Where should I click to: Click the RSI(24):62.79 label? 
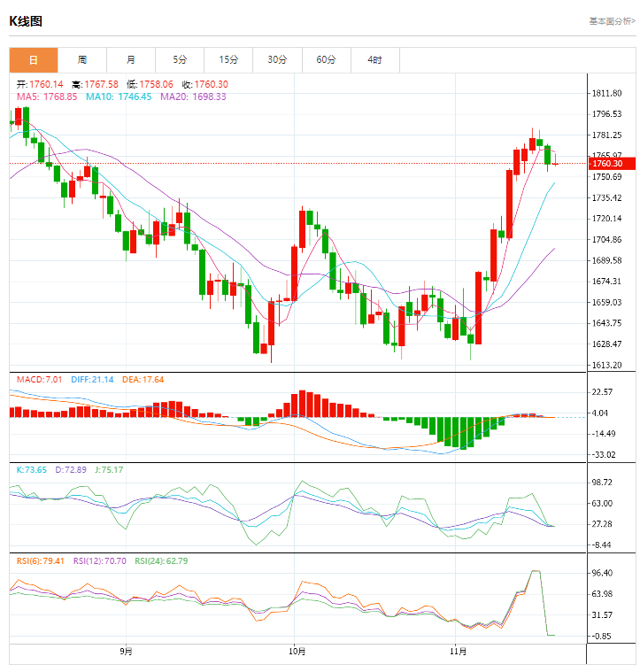[x=161, y=561]
